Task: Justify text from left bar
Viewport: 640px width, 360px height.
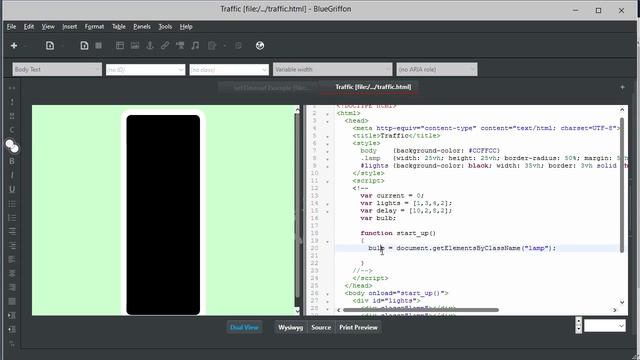Action: (x=12, y=301)
